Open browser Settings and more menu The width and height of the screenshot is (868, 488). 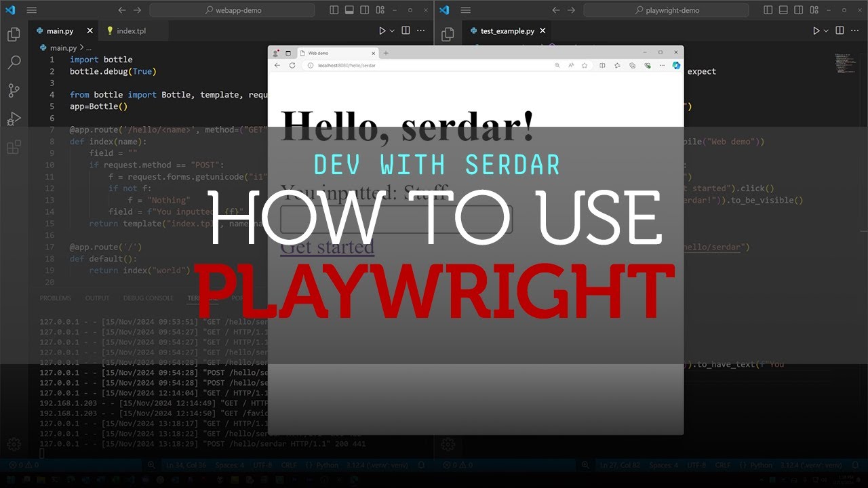pos(662,66)
